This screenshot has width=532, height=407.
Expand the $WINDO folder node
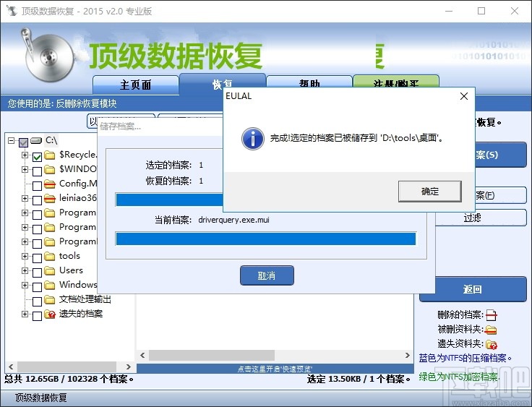pyautogui.click(x=25, y=169)
